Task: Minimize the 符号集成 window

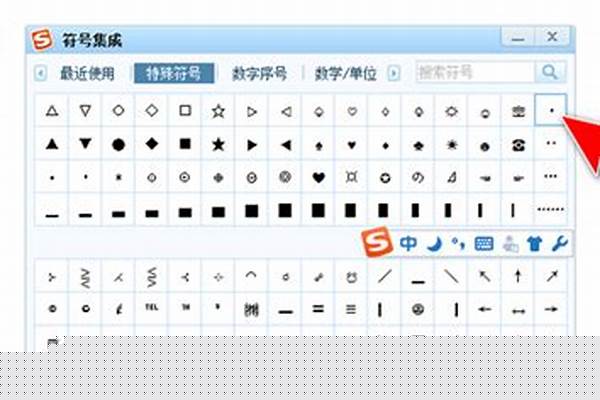Action: point(518,38)
